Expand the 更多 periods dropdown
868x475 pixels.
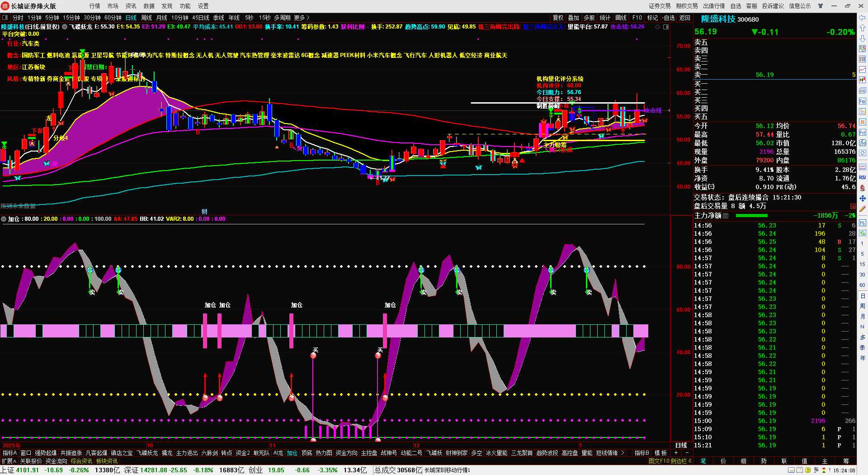[302, 18]
